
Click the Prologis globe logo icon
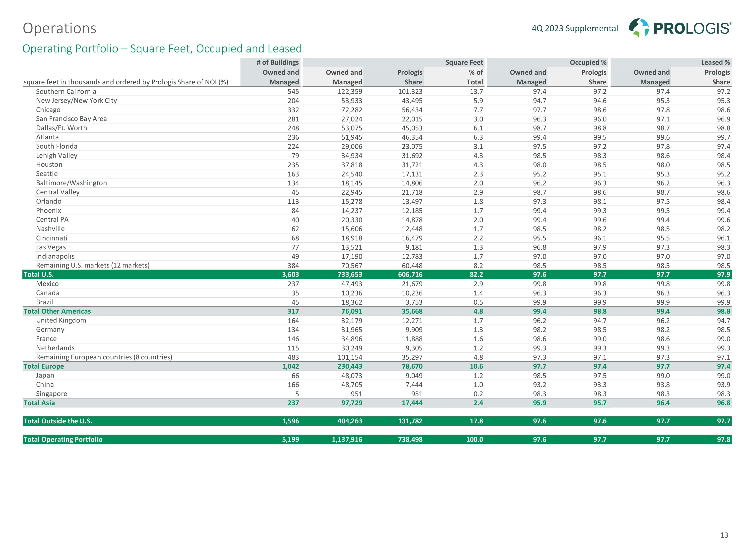639,28
